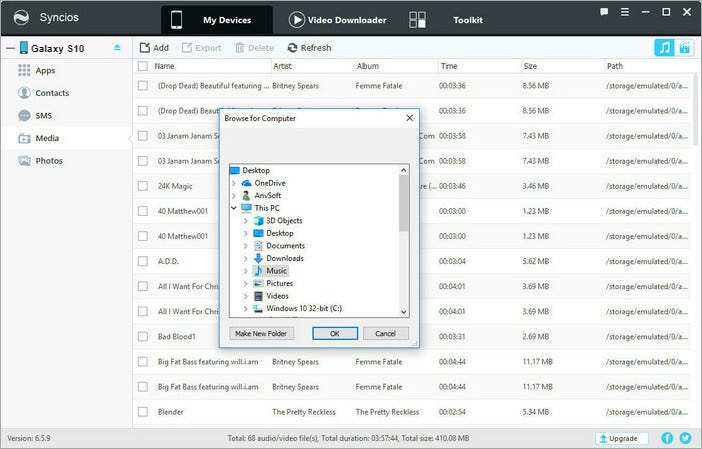Open Contacts in the sidebar
Viewport: 702px width, 449px height.
tap(43, 93)
